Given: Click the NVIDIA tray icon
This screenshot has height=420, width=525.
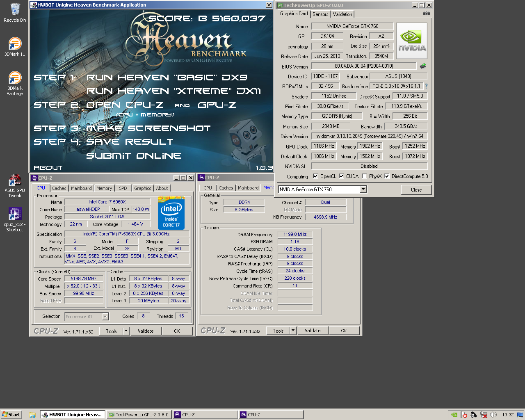Looking at the screenshot, I should click(x=454, y=415).
